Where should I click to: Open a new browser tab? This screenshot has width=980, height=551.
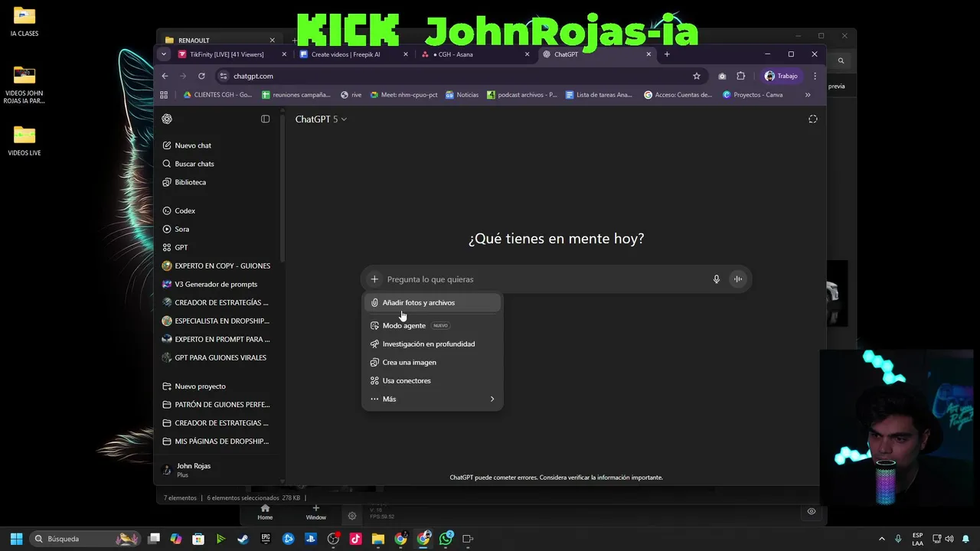click(667, 54)
